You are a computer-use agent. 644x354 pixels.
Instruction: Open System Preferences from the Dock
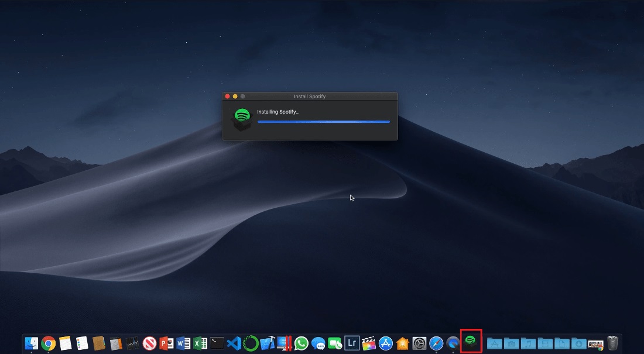pyautogui.click(x=419, y=343)
